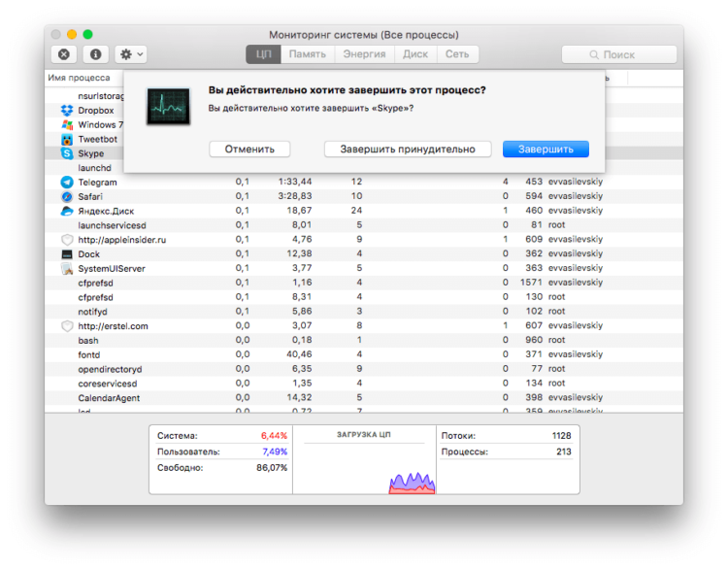Focus the Поиск search field
This screenshot has height=569, width=728.
click(x=619, y=54)
